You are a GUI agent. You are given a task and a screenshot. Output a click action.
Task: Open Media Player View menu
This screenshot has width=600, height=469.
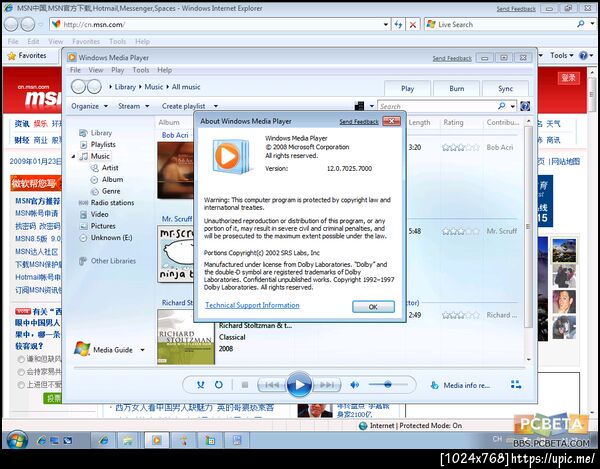pos(96,70)
